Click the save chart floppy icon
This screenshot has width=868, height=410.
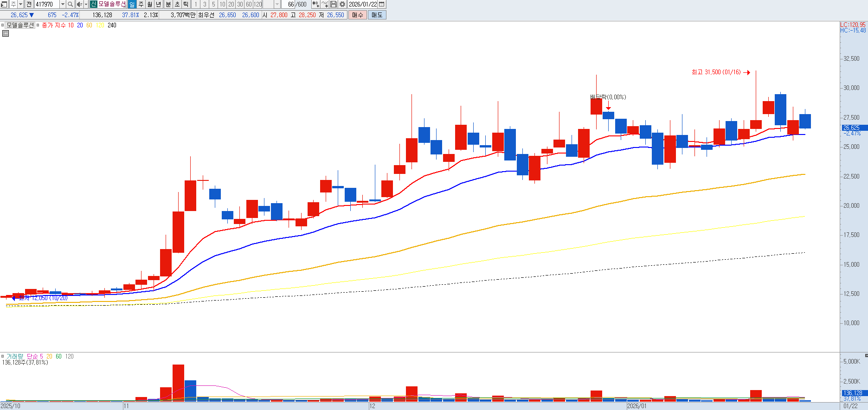(x=334, y=4)
